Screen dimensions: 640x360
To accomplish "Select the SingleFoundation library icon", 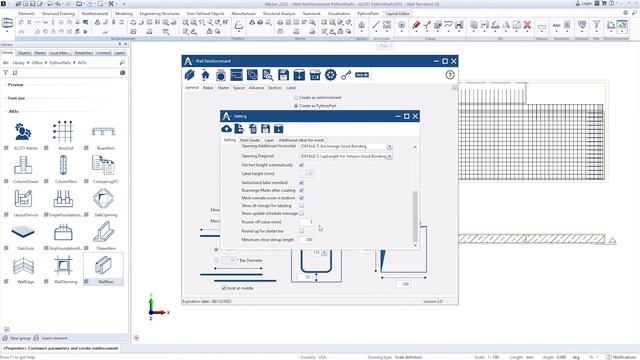I will click(63, 199).
